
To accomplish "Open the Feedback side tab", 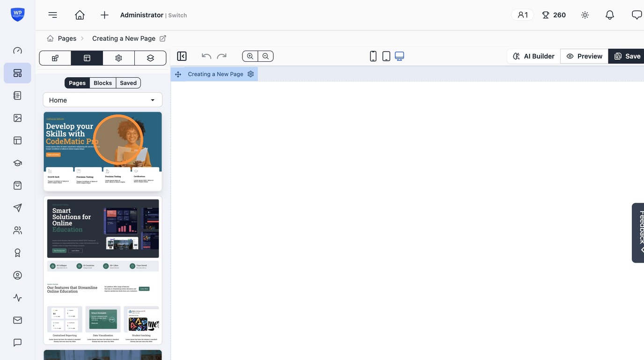I will pos(638,233).
